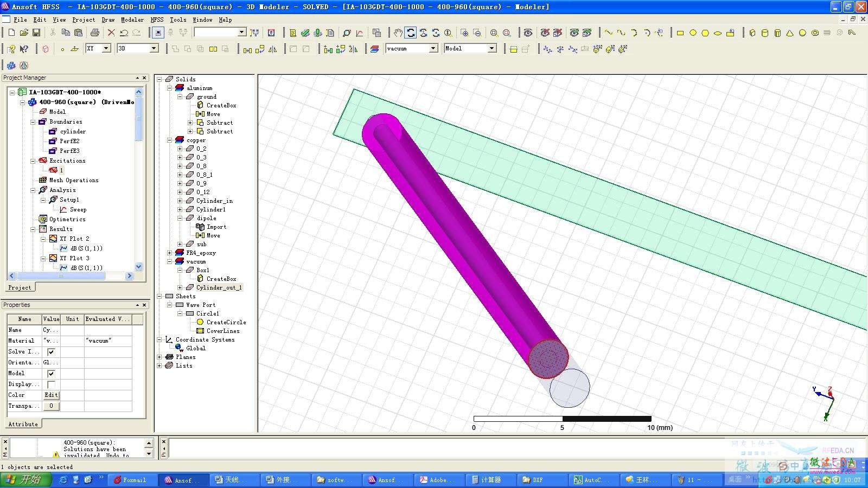
Task: Select Cylinder_out_1 in the model tree
Action: coord(219,287)
